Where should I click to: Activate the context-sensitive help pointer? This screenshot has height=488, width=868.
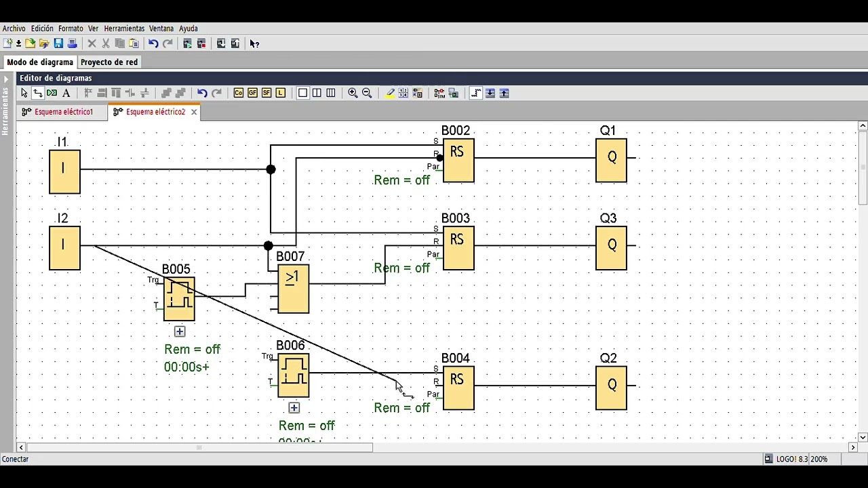tap(254, 43)
